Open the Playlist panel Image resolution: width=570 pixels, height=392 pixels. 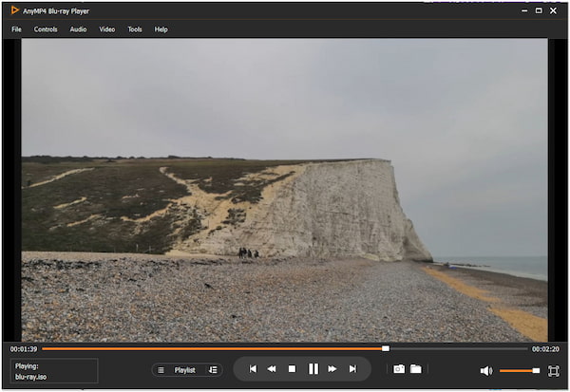(184, 370)
